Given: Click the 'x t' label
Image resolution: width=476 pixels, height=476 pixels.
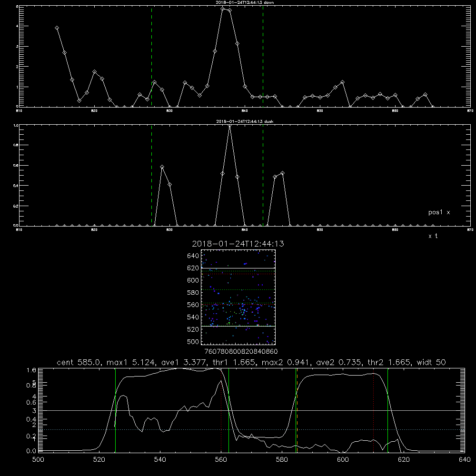Looking at the screenshot, I should point(433,236).
